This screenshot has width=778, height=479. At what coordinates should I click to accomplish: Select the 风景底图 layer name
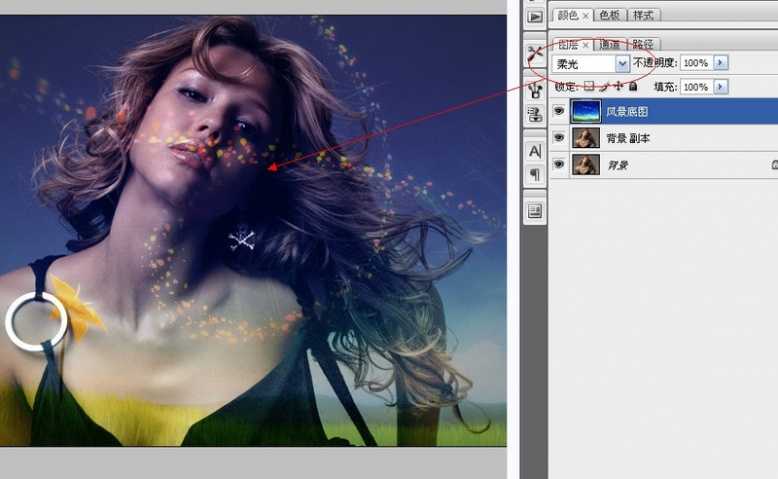point(627,112)
